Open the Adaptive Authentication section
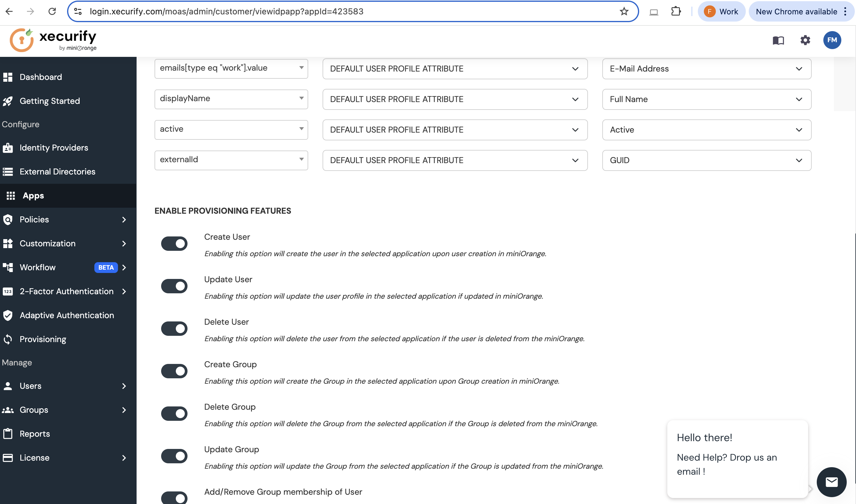856x504 pixels. click(66, 315)
